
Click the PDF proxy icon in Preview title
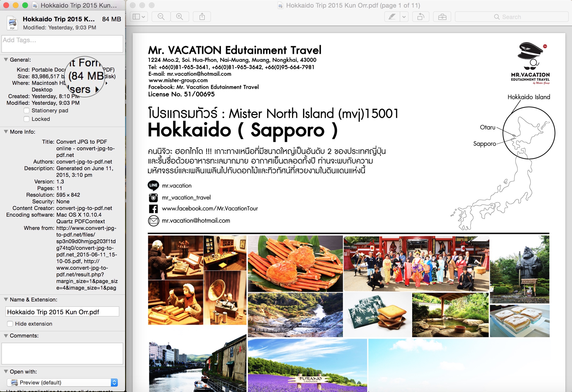280,5
